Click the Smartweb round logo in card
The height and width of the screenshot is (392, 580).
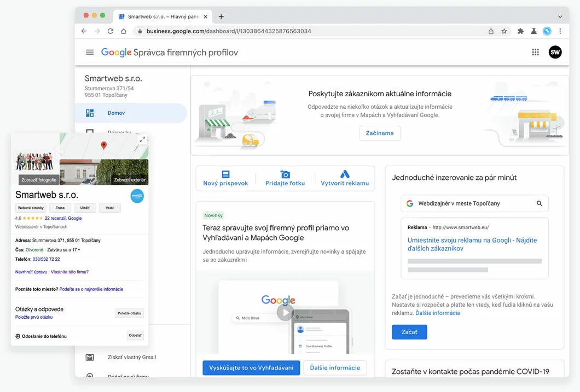point(137,196)
